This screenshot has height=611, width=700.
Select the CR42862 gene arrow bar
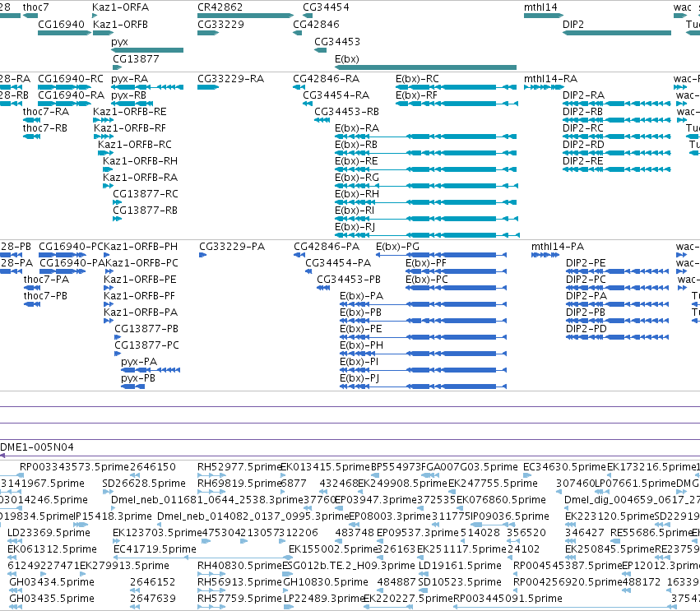point(246,16)
